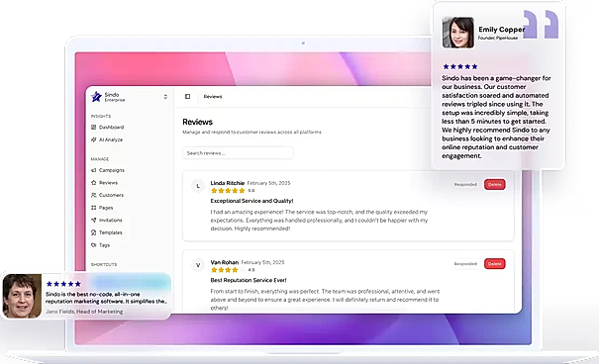Select Invitations in sidebar
The width and height of the screenshot is (599, 364).
tap(107, 221)
